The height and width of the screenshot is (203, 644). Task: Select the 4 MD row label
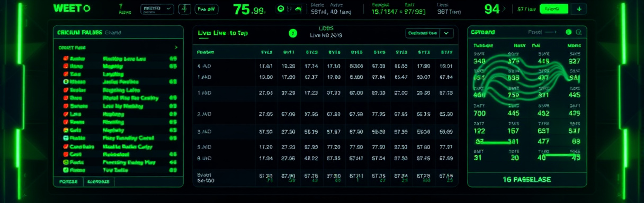click(204, 67)
